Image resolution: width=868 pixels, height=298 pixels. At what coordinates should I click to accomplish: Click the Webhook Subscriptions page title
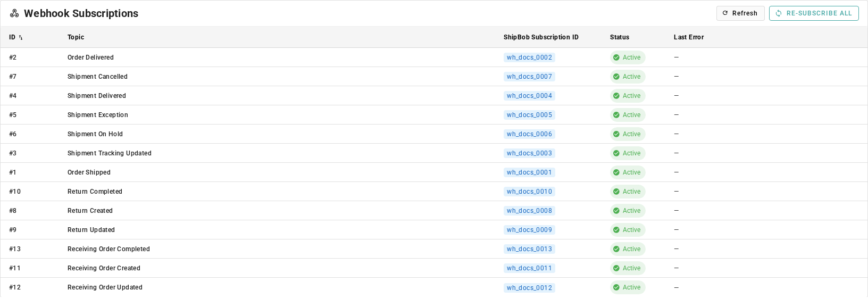[81, 13]
